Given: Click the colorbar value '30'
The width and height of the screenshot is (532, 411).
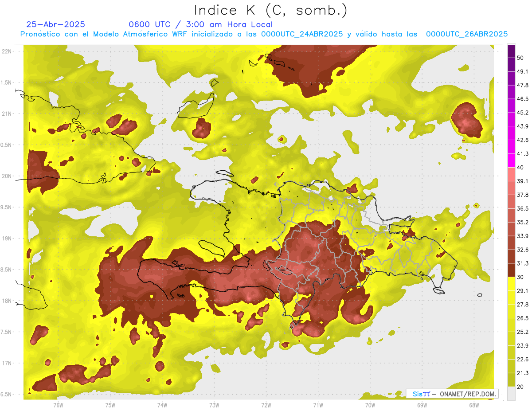Looking at the screenshot, I should pos(520,277).
